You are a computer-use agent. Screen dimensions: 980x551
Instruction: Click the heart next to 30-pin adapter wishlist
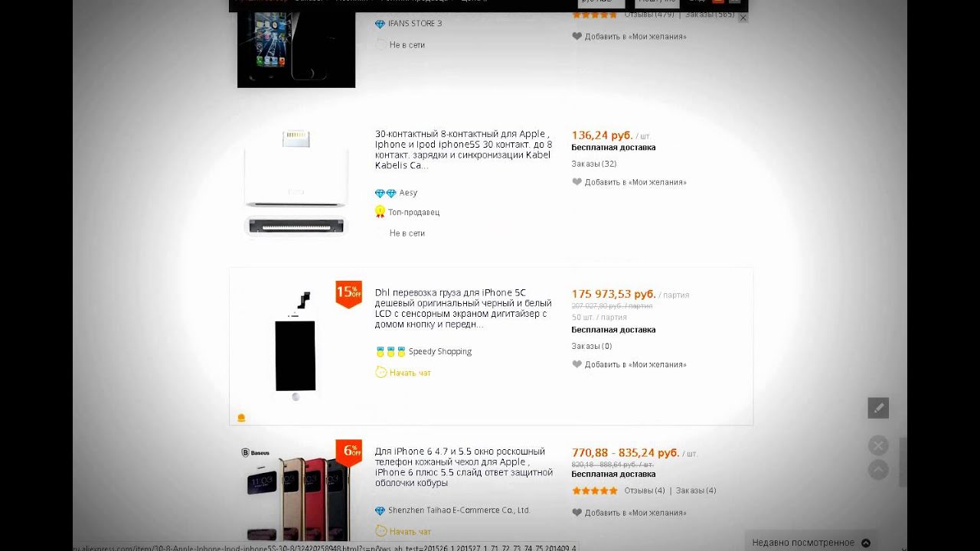click(577, 182)
